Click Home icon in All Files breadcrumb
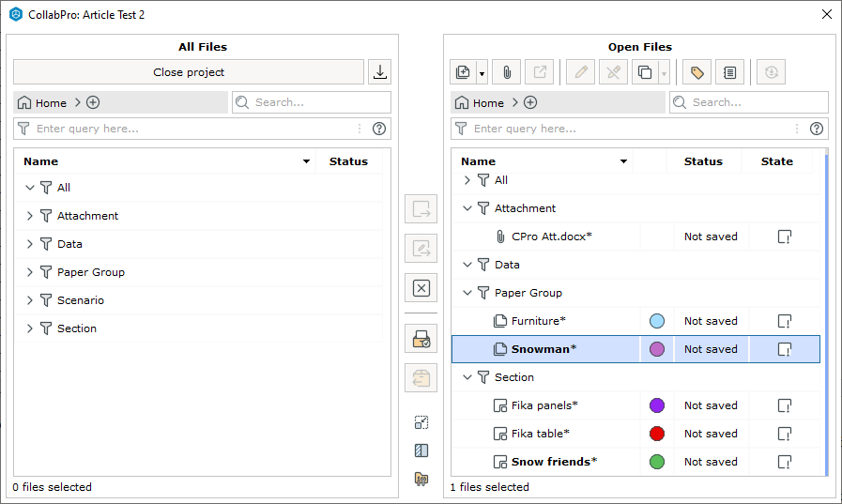 (24, 102)
